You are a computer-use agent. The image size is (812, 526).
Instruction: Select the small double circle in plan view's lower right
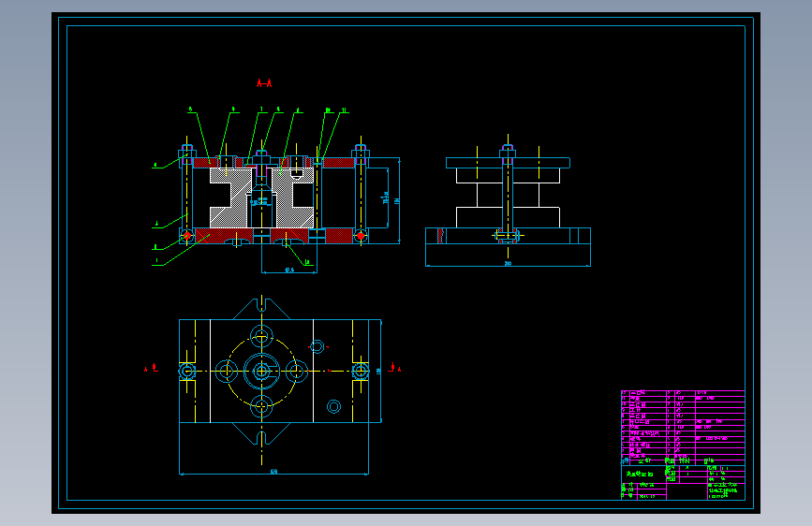coord(334,406)
